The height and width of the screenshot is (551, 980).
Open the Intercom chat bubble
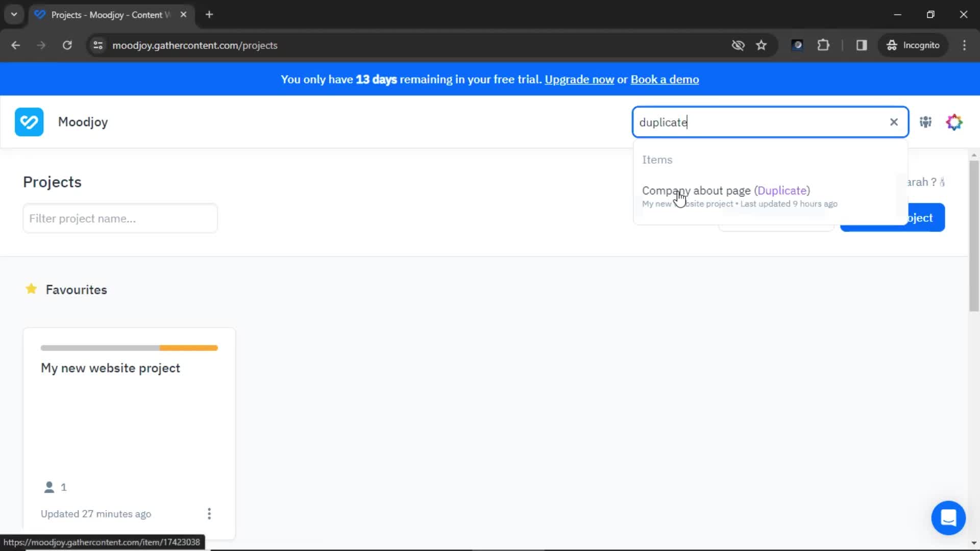[948, 518]
